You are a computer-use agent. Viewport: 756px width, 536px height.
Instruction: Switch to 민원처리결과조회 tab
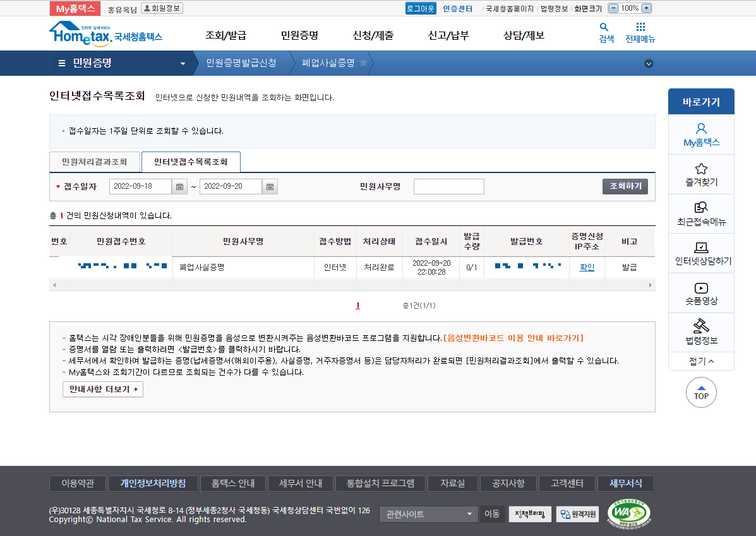(95, 162)
